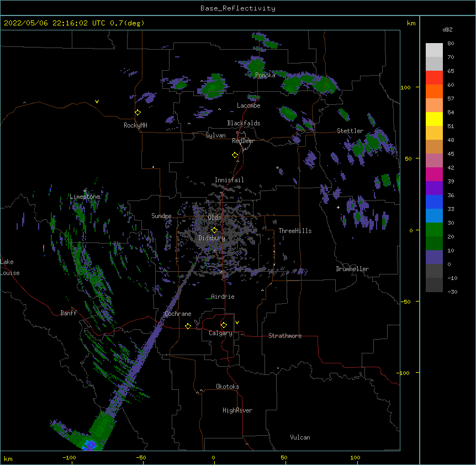Click the Drumheller label

coord(352,269)
